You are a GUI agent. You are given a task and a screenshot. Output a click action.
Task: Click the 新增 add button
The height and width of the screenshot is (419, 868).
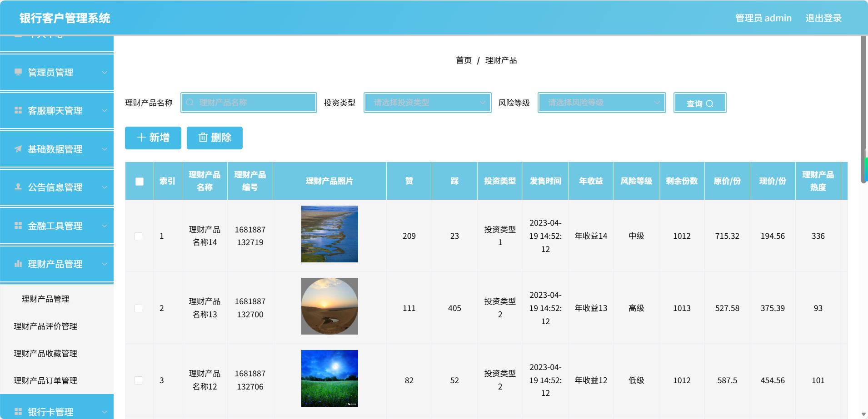[x=153, y=138]
